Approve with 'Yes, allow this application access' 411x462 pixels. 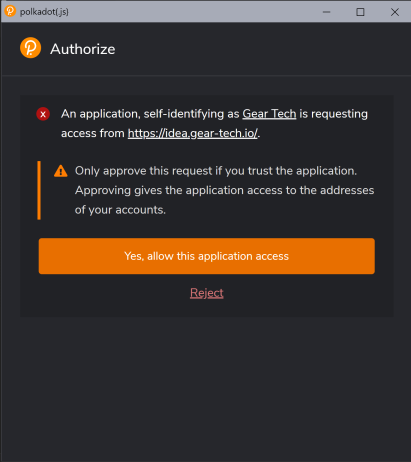tap(207, 256)
